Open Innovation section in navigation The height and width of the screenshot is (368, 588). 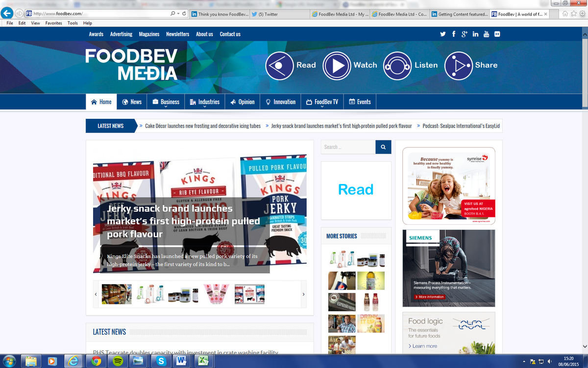point(280,102)
